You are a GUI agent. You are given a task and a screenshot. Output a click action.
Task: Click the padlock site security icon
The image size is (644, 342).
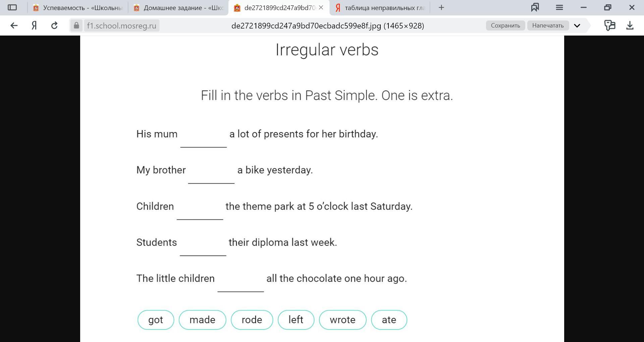pos(76,25)
